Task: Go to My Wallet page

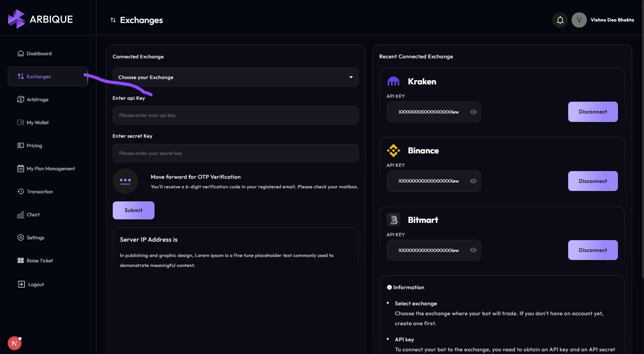Action: [38, 123]
